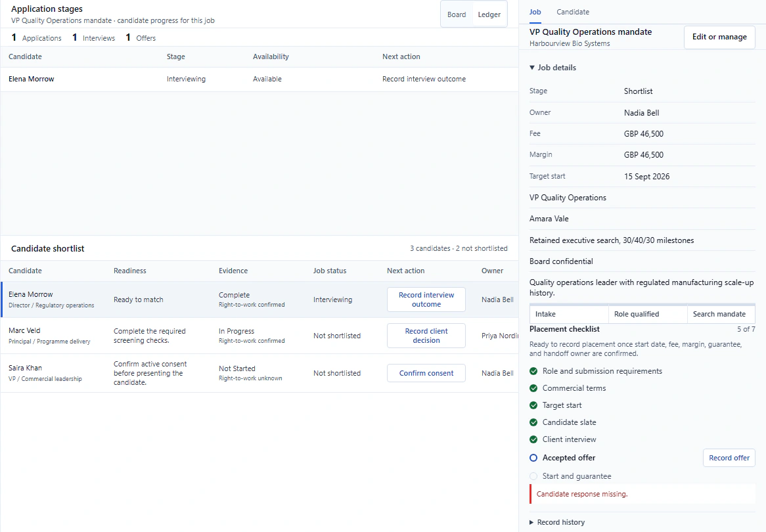The image size is (766, 532).
Task: Click '3 candidates · 2 not shortlisted' summary
Action: [x=459, y=249]
